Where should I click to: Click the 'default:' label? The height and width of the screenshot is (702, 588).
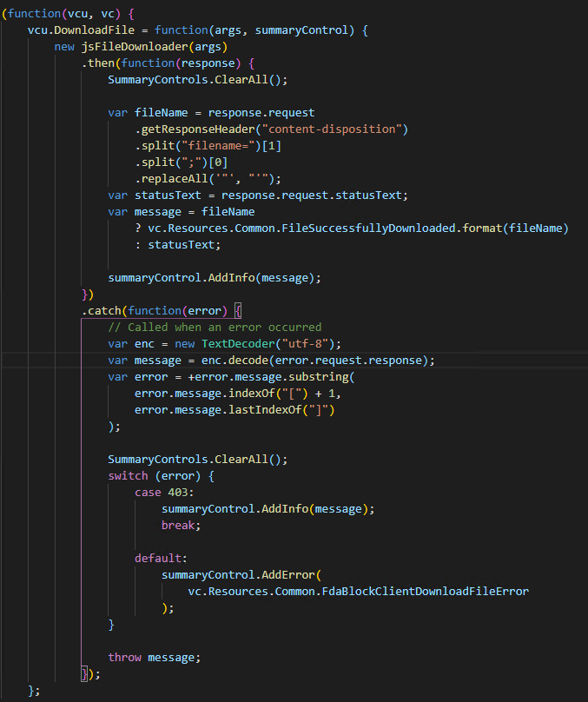click(x=161, y=559)
